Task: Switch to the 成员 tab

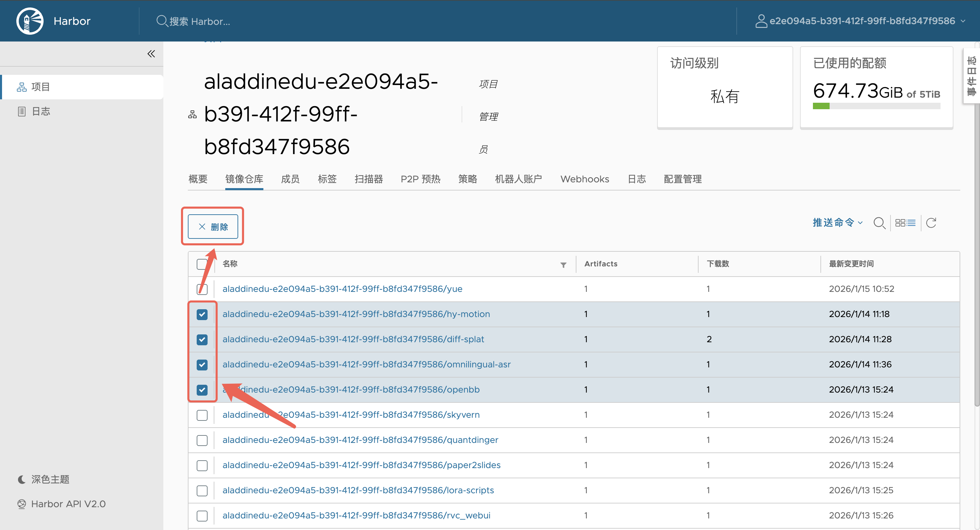Action: 290,179
